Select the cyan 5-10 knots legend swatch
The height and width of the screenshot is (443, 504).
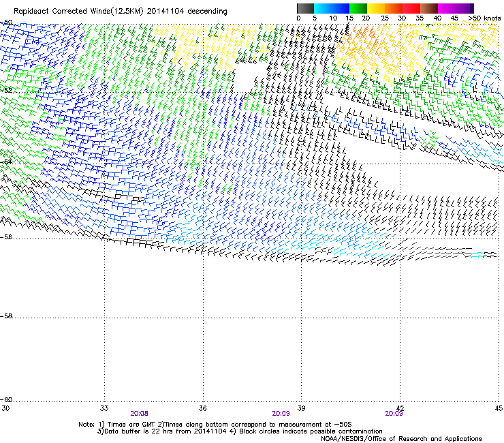[323, 8]
